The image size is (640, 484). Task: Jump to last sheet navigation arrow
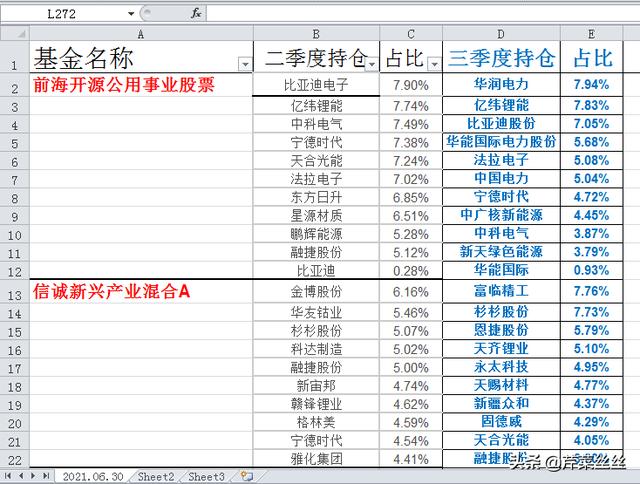point(46,476)
